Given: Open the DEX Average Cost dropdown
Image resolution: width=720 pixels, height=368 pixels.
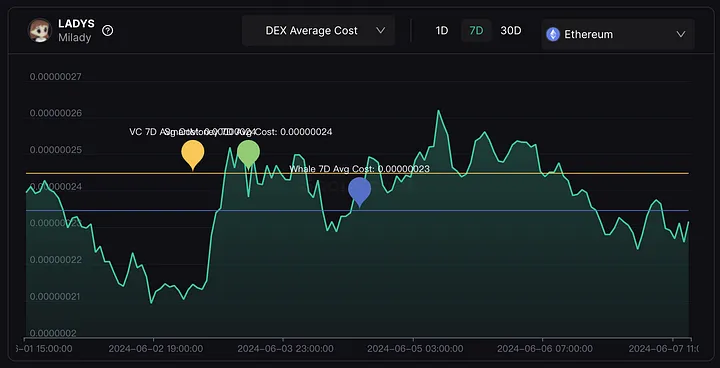Looking at the screenshot, I should 318,31.
